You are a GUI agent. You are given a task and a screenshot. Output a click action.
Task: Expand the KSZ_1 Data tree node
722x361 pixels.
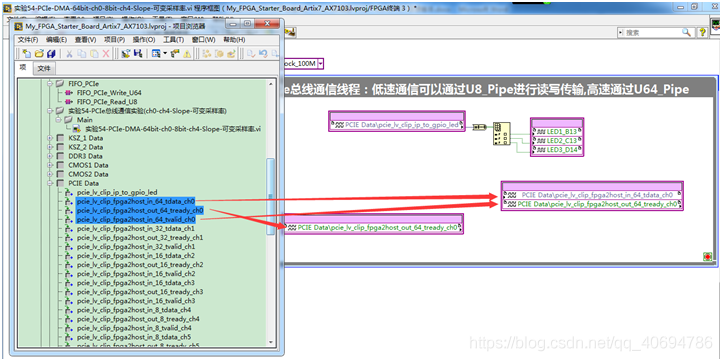tap(50, 138)
